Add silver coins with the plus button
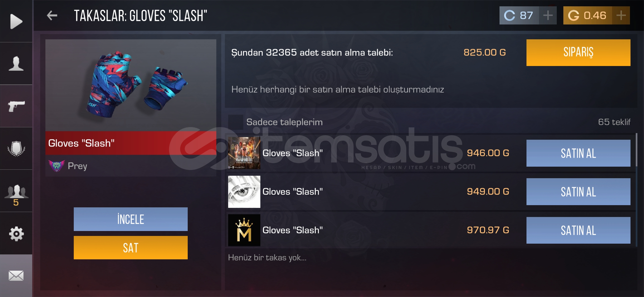644x297 pixels. pyautogui.click(x=548, y=15)
